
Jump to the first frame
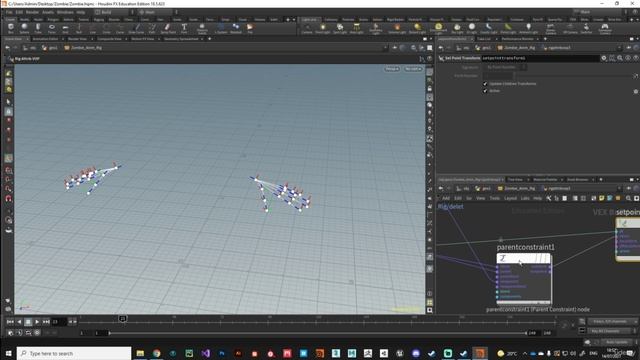[10, 322]
